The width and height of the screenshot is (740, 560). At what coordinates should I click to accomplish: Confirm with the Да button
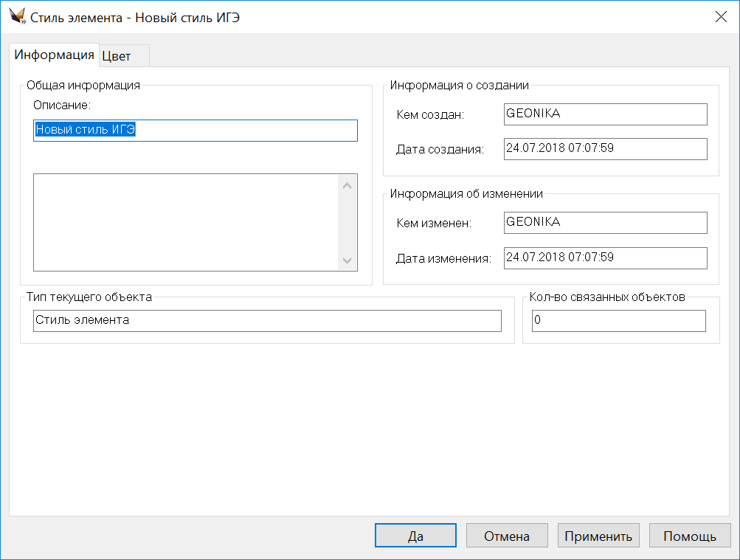coord(415,536)
